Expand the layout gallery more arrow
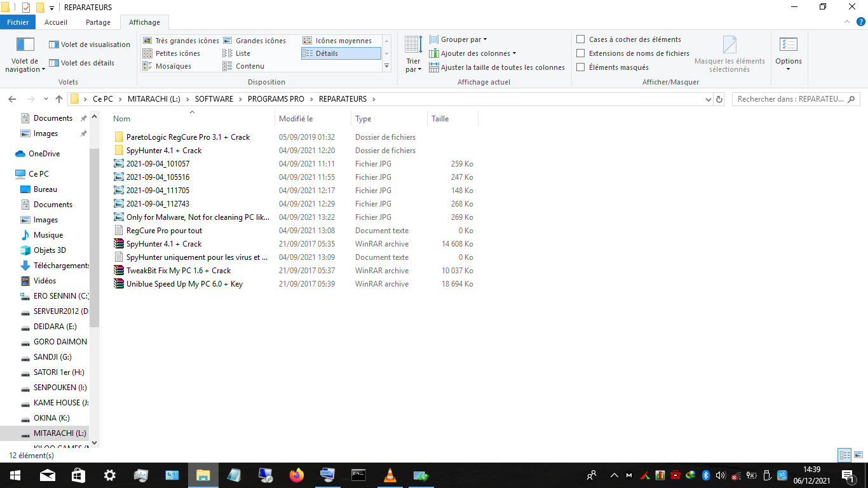Viewport: 868px width, 488px height. [x=386, y=66]
